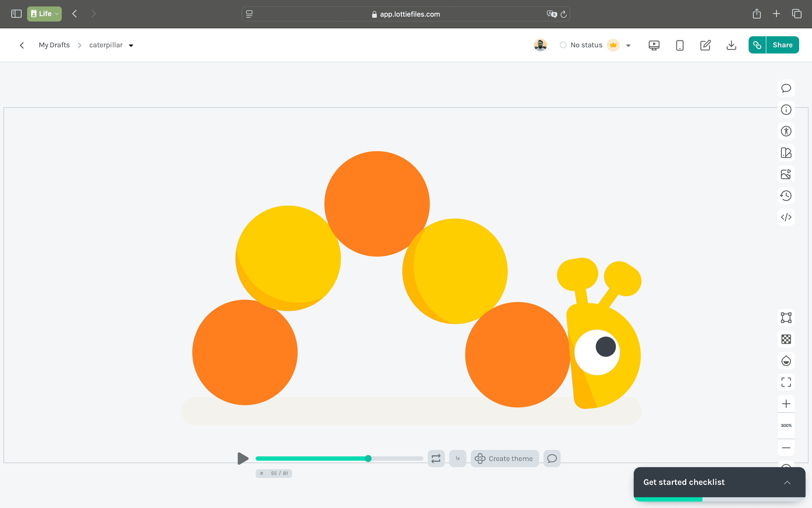
Task: Zoom out with the minus button
Action: (786, 448)
